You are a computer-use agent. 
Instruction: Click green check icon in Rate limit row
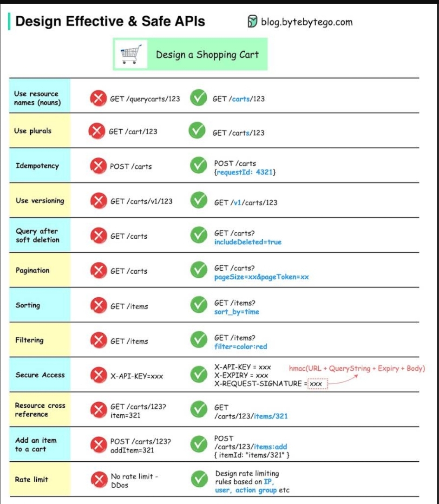pyautogui.click(x=198, y=479)
